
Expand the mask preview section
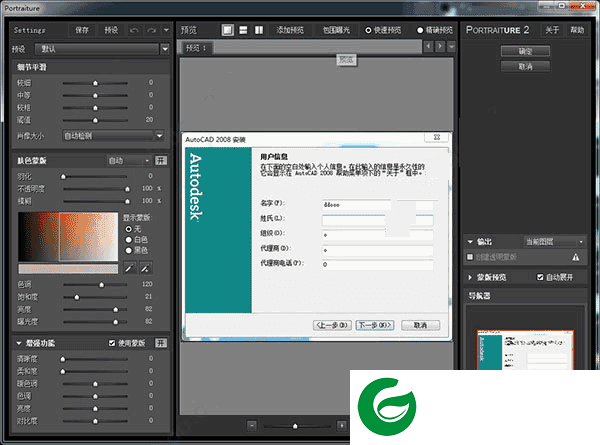pyautogui.click(x=470, y=277)
